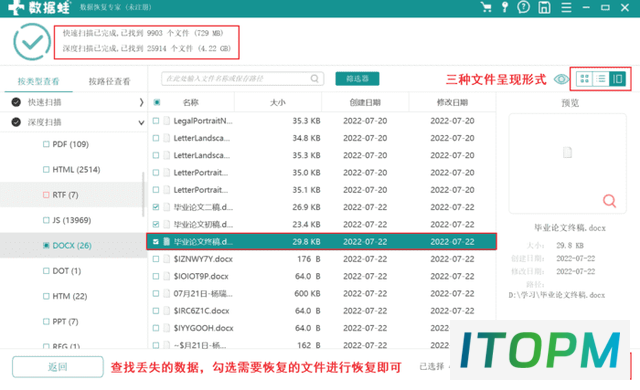Screen dimensions: 640x390
Task: Select the DOCX (26) tree item
Action: click(x=72, y=245)
